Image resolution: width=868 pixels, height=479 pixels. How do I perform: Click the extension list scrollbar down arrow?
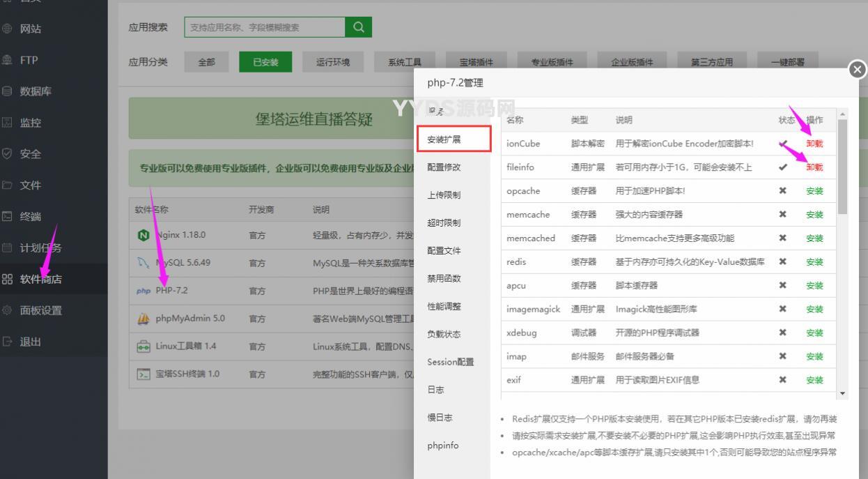[843, 394]
